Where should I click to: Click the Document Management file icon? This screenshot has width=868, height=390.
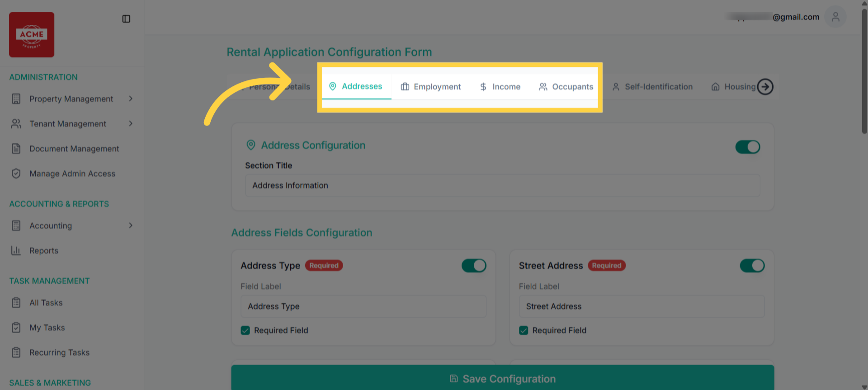tap(16, 149)
